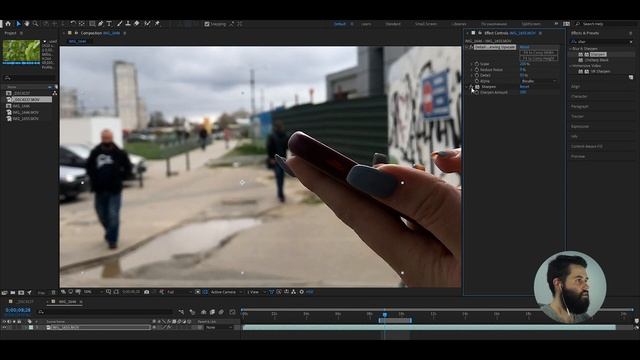
Task: Click the Sharpen Amount value
Action: pyautogui.click(x=523, y=92)
